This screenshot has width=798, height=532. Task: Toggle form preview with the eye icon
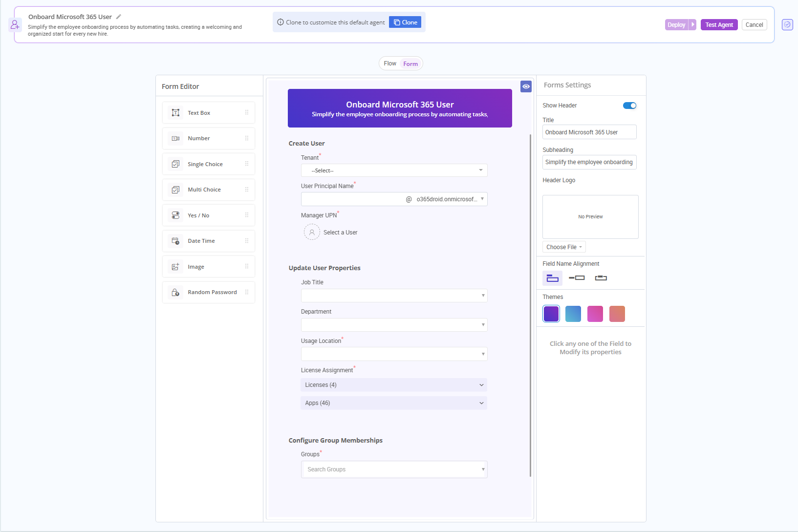[x=526, y=86]
